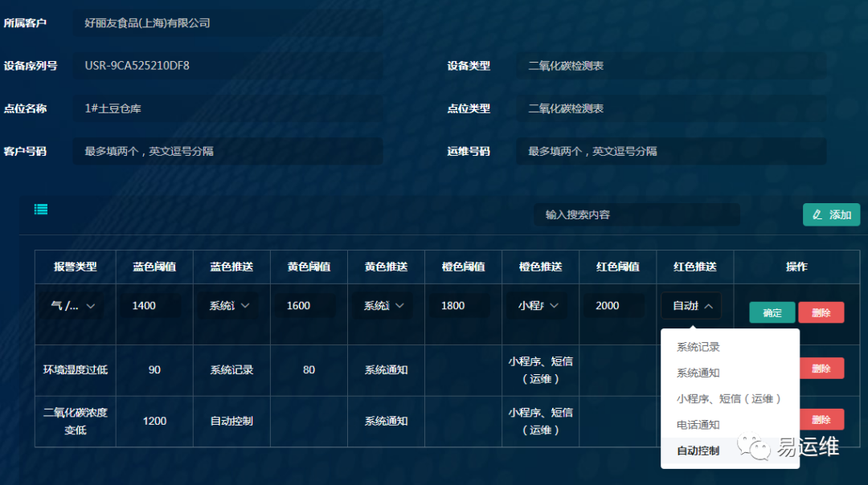Select the highlighted 自动控制 dropdown option

pos(698,450)
